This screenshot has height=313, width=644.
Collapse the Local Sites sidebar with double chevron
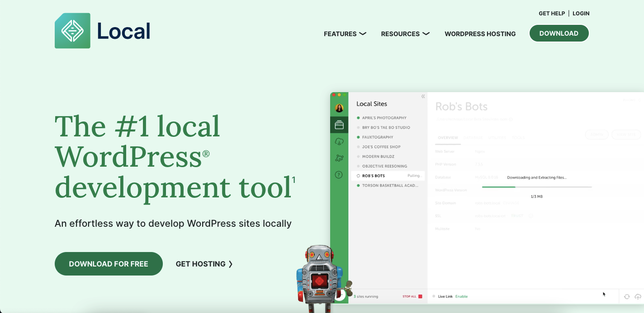423,96
